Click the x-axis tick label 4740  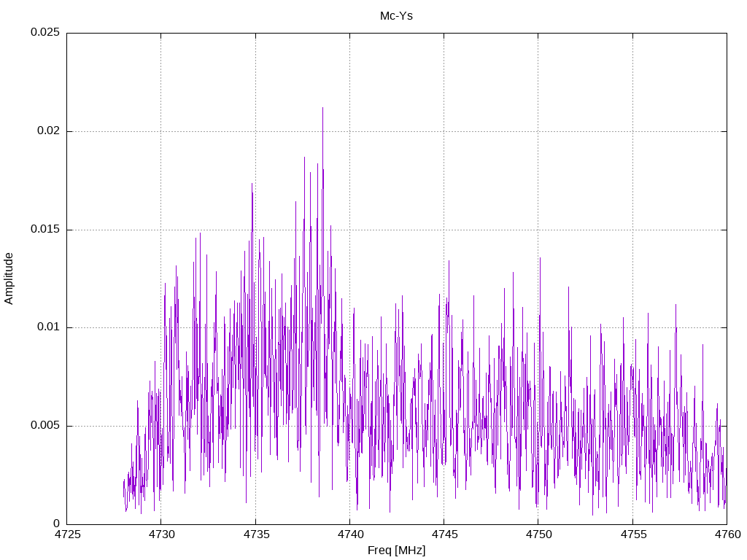(350, 534)
